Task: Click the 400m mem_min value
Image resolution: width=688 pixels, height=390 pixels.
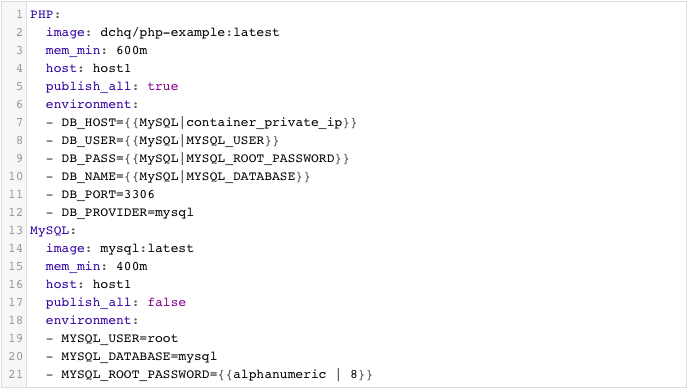Action: [132, 266]
